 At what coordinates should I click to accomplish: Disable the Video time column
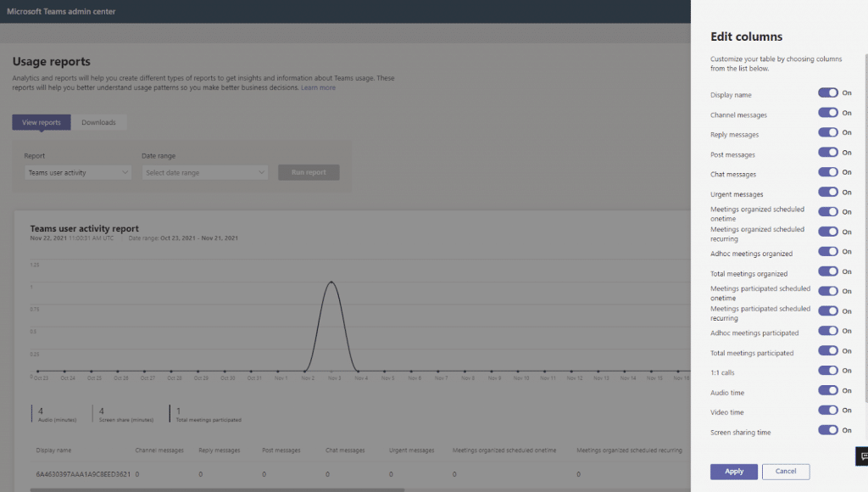click(x=829, y=411)
